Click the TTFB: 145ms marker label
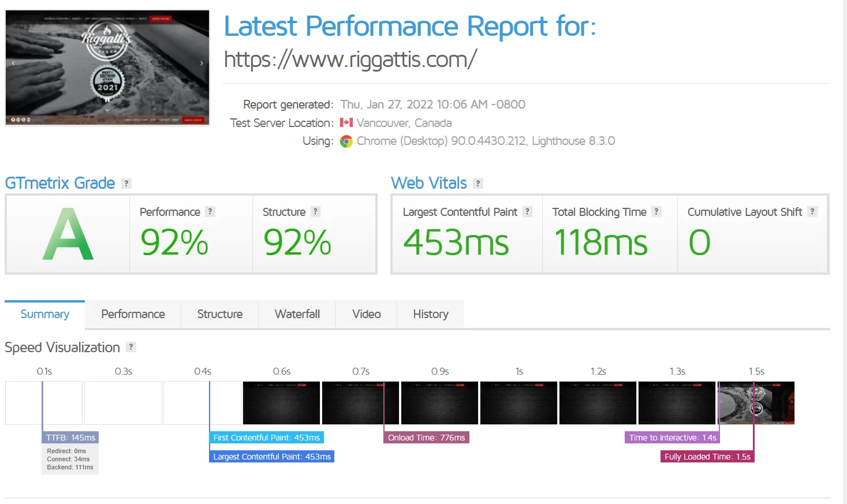847x504 pixels. [x=70, y=438]
